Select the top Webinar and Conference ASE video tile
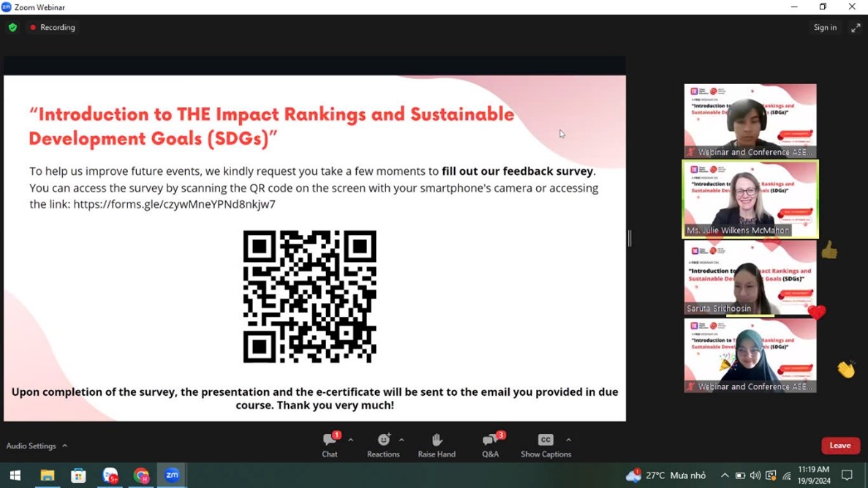Screen dimensions: 868x488 (750, 121)
